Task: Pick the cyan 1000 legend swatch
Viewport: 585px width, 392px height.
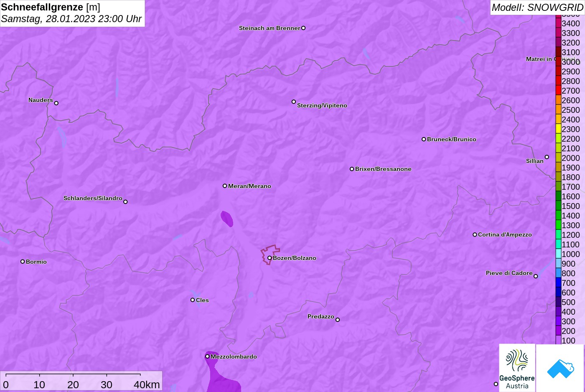Action: (558, 254)
